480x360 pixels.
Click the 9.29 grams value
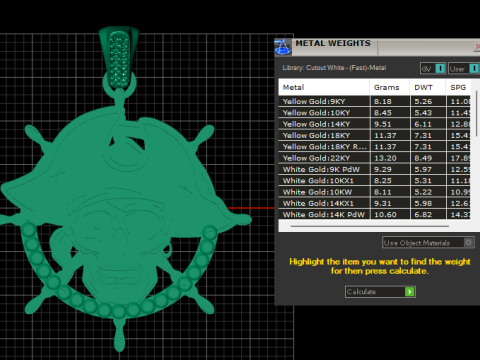[x=383, y=169]
